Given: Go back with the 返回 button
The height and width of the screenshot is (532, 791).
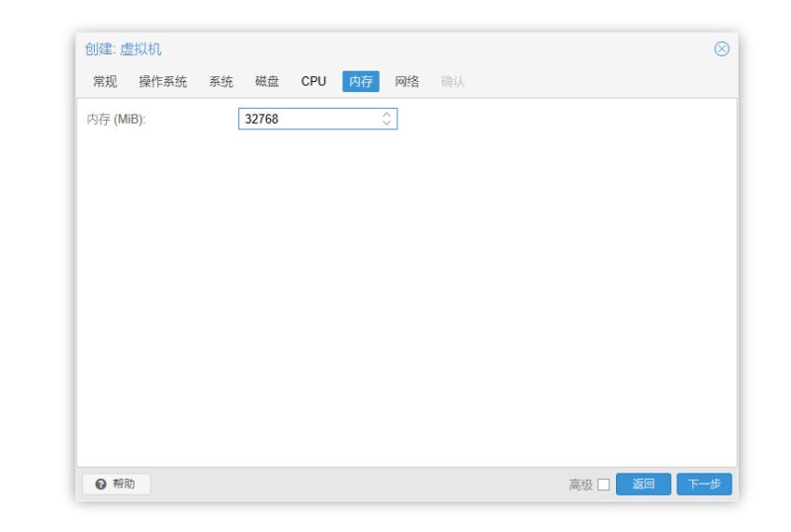Looking at the screenshot, I should 644,485.
